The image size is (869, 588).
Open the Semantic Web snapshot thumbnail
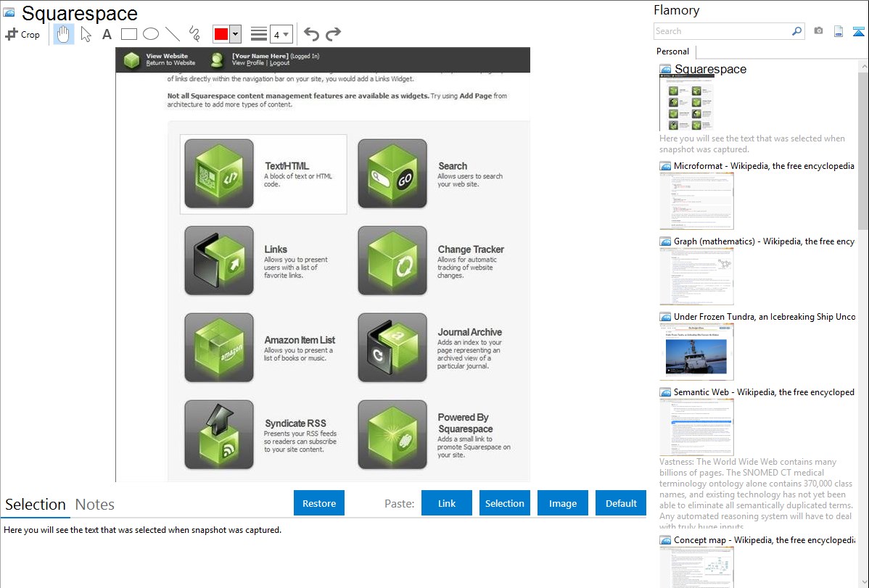696,427
